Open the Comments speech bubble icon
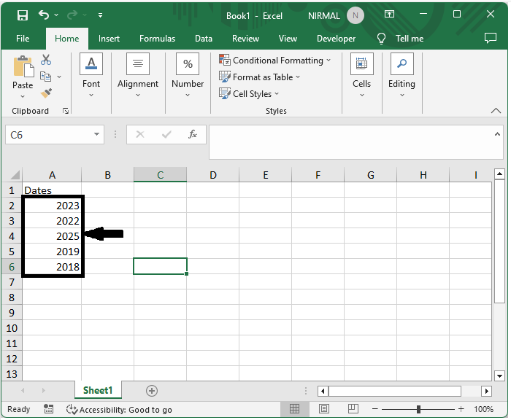 point(490,38)
